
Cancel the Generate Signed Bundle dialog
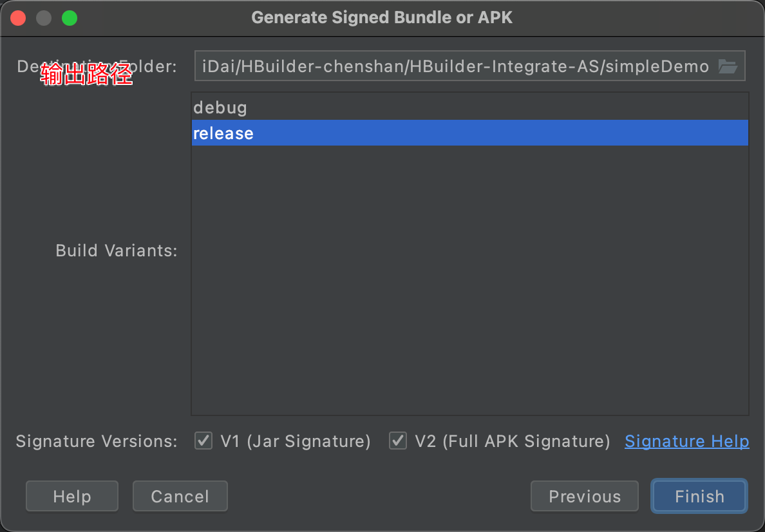tap(180, 496)
